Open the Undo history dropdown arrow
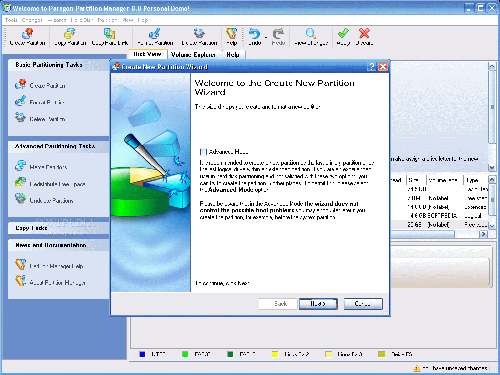The image size is (500, 375). [x=266, y=37]
